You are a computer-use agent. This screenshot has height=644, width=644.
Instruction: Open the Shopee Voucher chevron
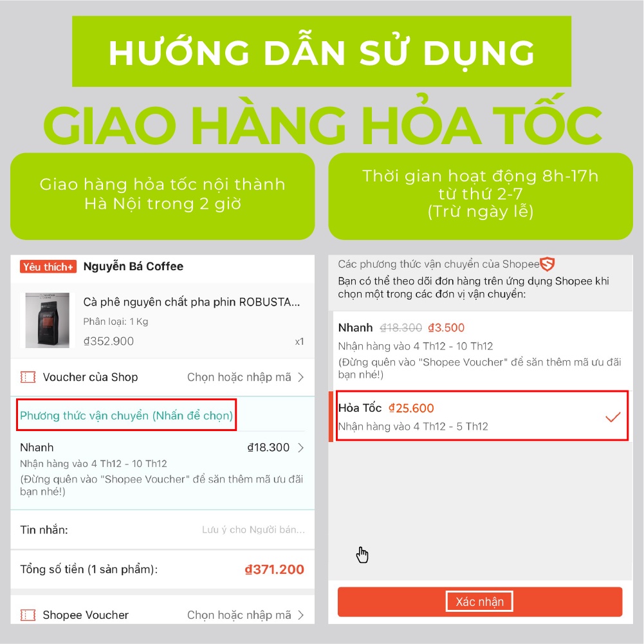pyautogui.click(x=300, y=615)
